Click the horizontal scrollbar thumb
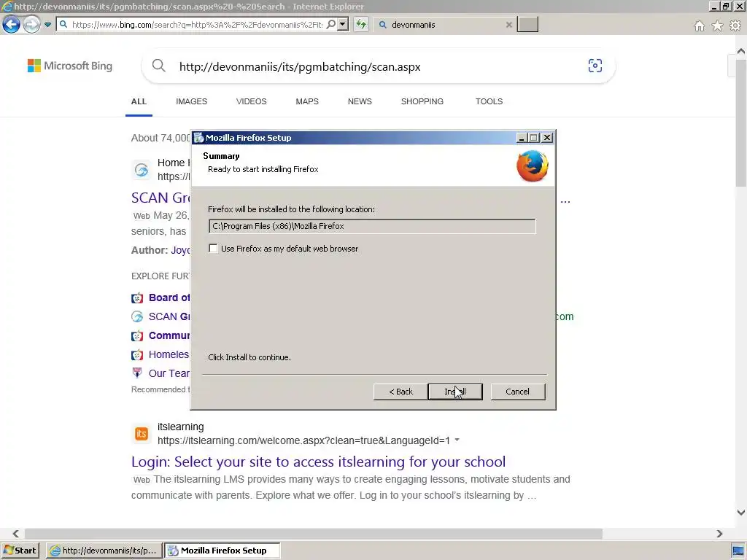 click(314, 534)
